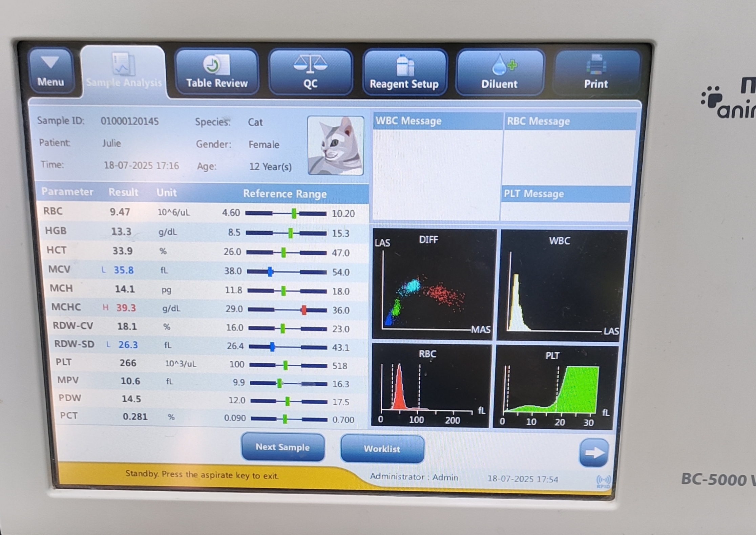Image resolution: width=756 pixels, height=535 pixels.
Task: Switch to the Sample Analysis tab
Action: pos(123,72)
